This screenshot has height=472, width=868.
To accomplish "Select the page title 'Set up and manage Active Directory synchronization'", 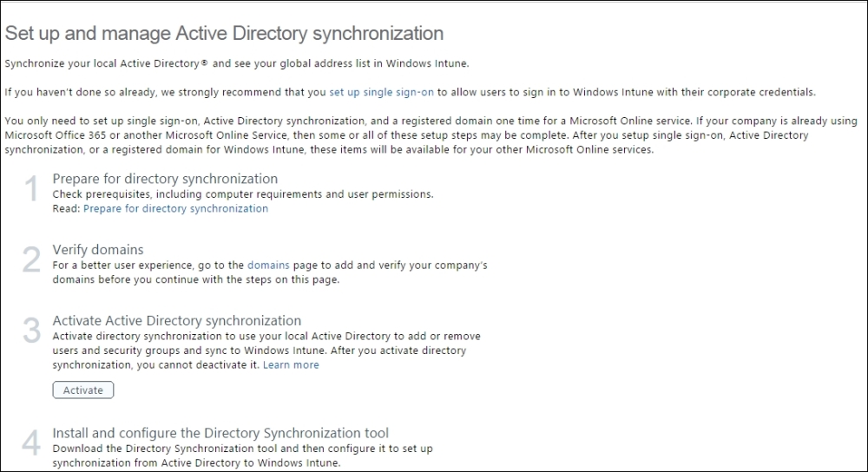I will tap(224, 33).
